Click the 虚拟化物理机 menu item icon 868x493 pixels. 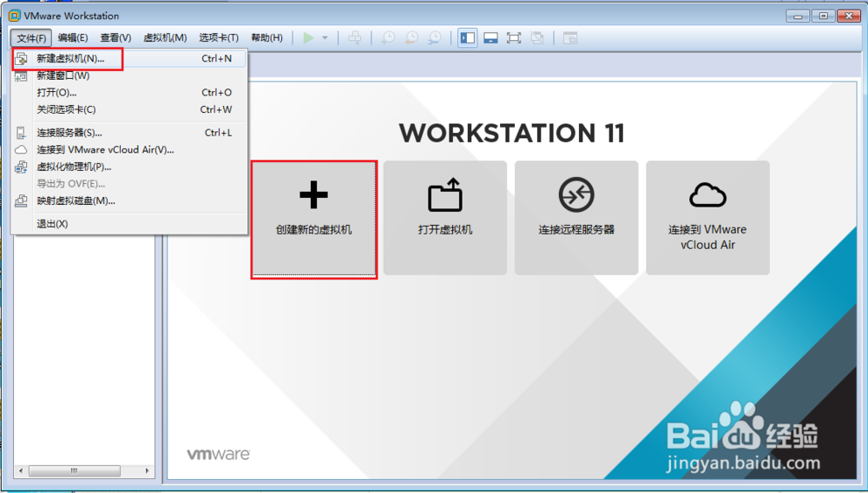pos(21,168)
